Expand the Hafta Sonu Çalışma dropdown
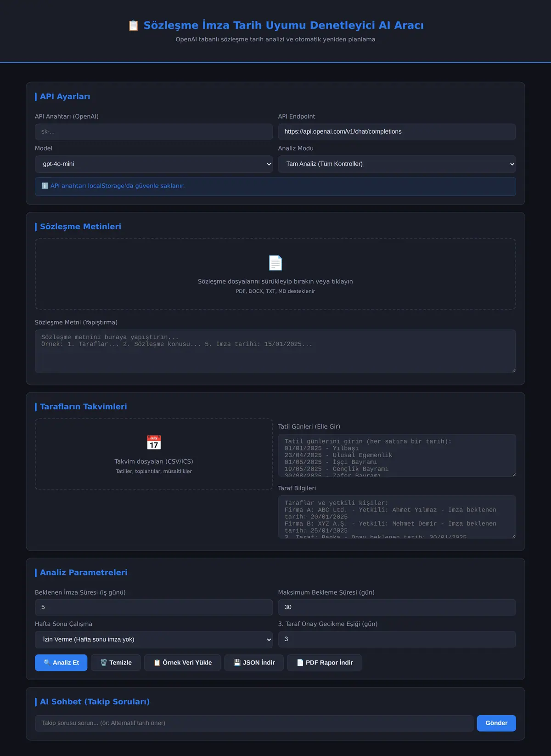 (154, 639)
